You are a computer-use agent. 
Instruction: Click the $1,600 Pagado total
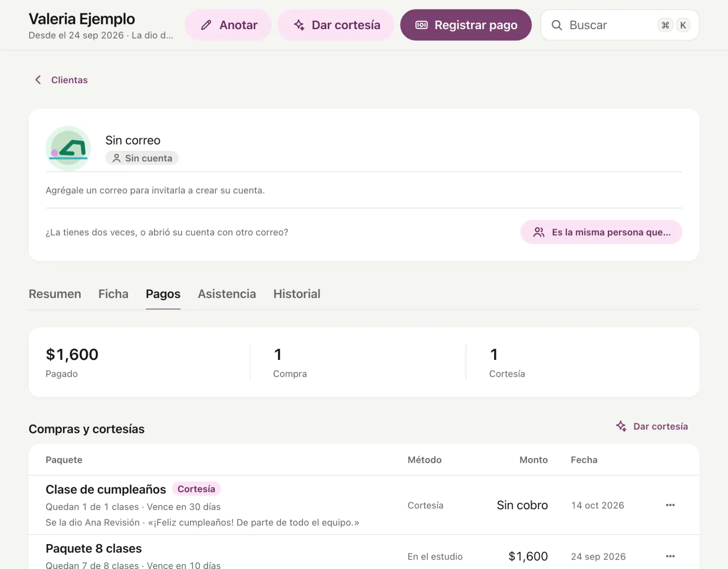(72, 355)
